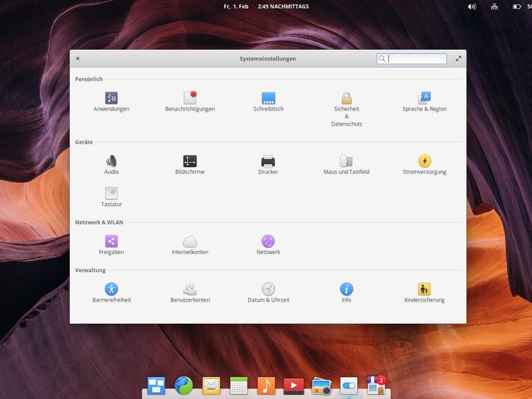Open Sicherheit & Datenschutz settings
Screen dimensions: 532x399
click(346, 109)
